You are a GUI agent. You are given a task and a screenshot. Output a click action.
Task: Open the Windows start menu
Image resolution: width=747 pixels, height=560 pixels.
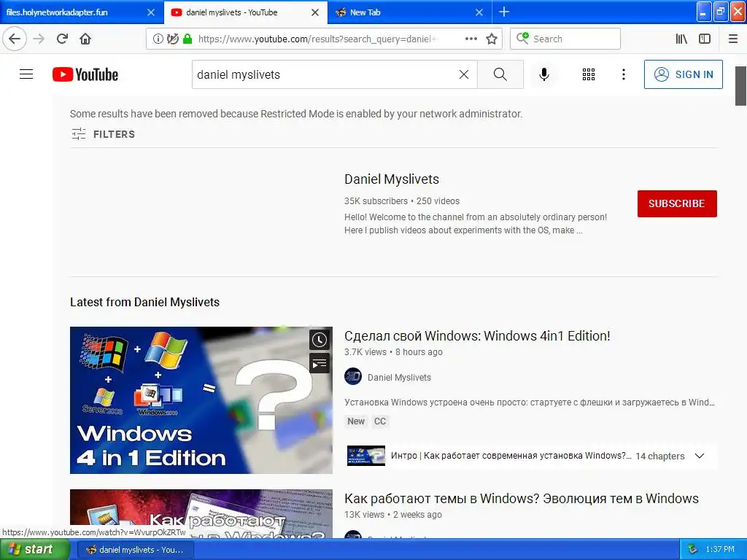(34, 549)
